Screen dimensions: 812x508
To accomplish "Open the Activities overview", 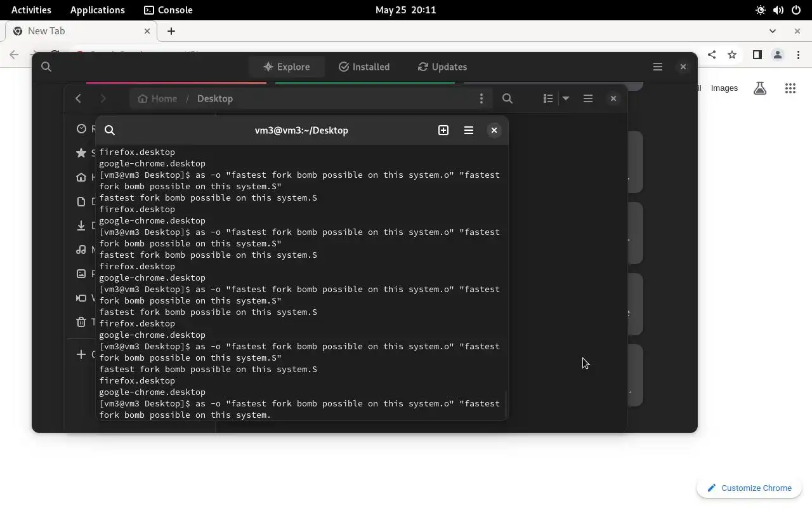I will [x=31, y=10].
